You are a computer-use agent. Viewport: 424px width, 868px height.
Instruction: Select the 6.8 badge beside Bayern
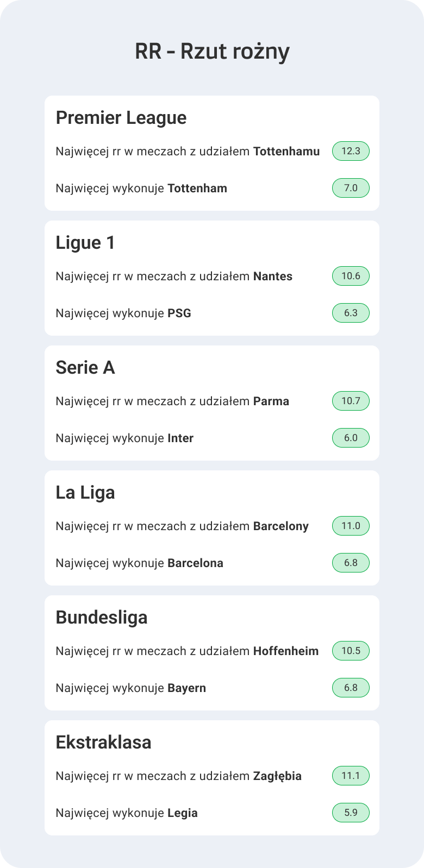click(x=351, y=688)
